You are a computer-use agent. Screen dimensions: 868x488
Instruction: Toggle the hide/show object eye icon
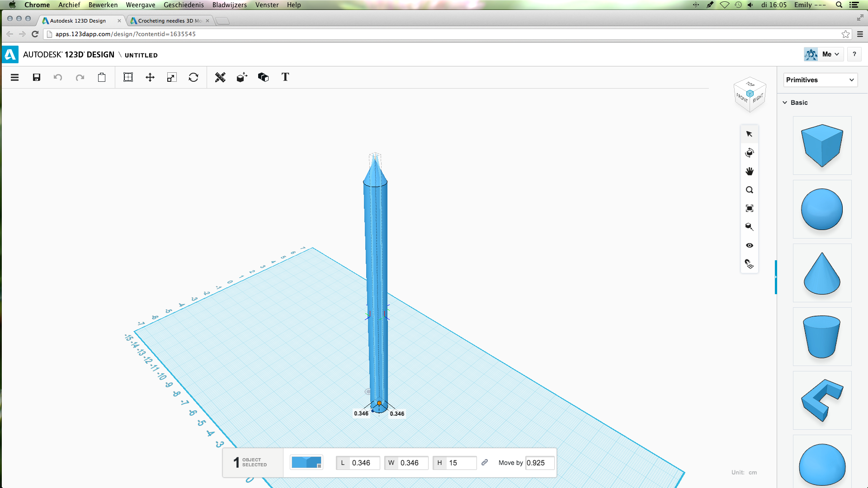point(750,245)
